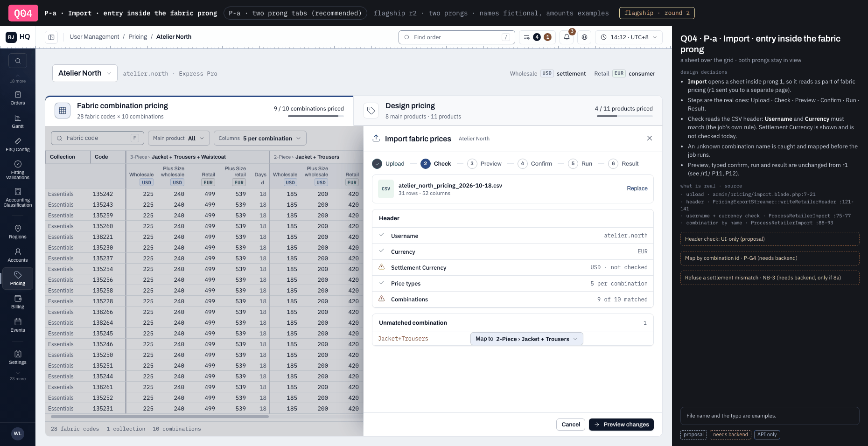Open the sidebar search icon

pyautogui.click(x=18, y=61)
